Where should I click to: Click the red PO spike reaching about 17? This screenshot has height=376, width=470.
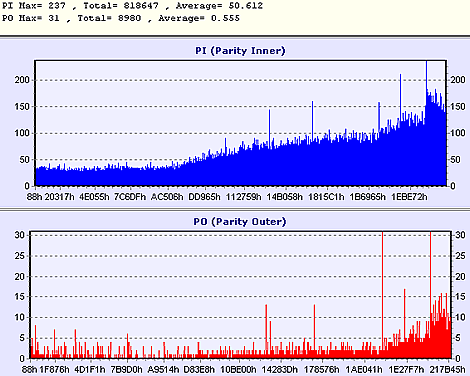[x=405, y=313]
